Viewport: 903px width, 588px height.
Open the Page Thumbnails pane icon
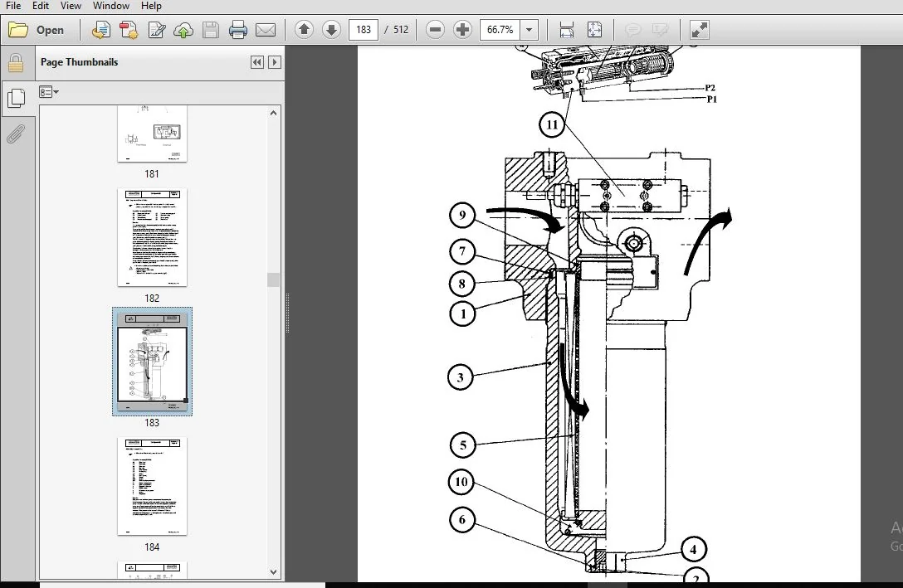pyautogui.click(x=17, y=99)
